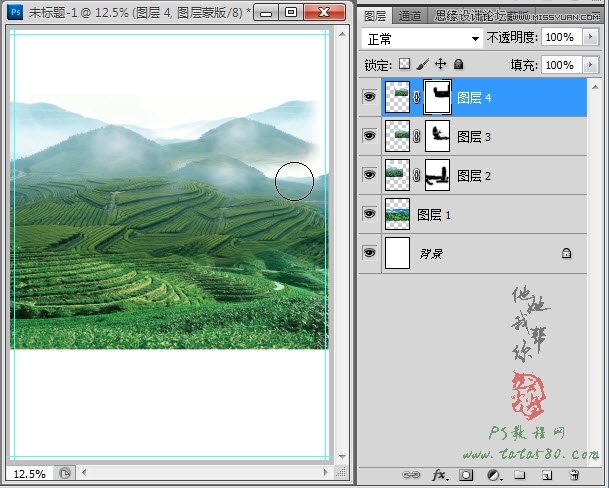The width and height of the screenshot is (609, 488).
Task: Click the link layers icon at panel bottom
Action: (x=411, y=475)
